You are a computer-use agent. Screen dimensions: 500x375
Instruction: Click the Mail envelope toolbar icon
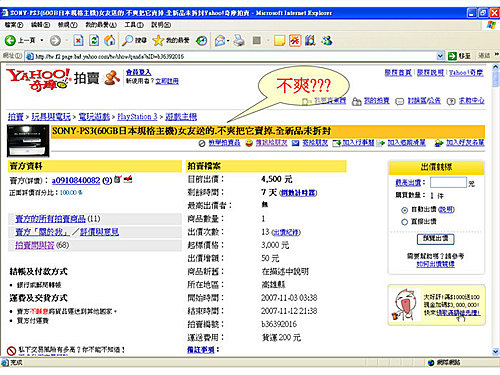click(220, 41)
